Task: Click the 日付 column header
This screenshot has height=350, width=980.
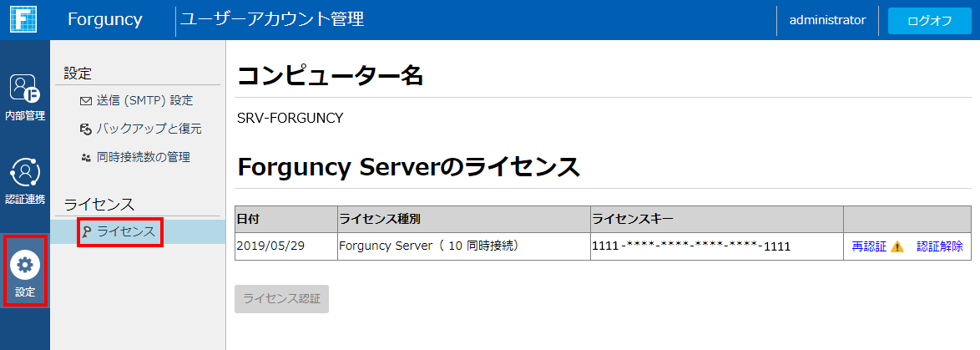Action: tap(286, 220)
